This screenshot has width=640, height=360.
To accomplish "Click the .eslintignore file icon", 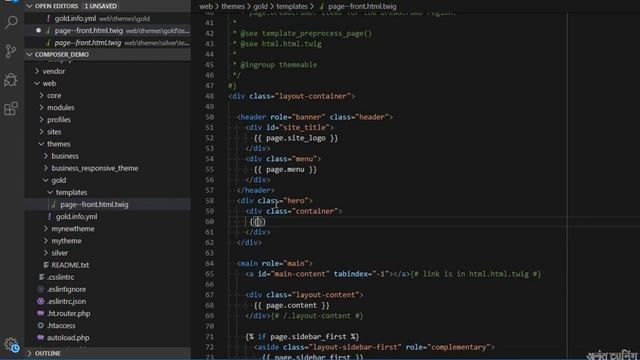I will click(40, 289).
